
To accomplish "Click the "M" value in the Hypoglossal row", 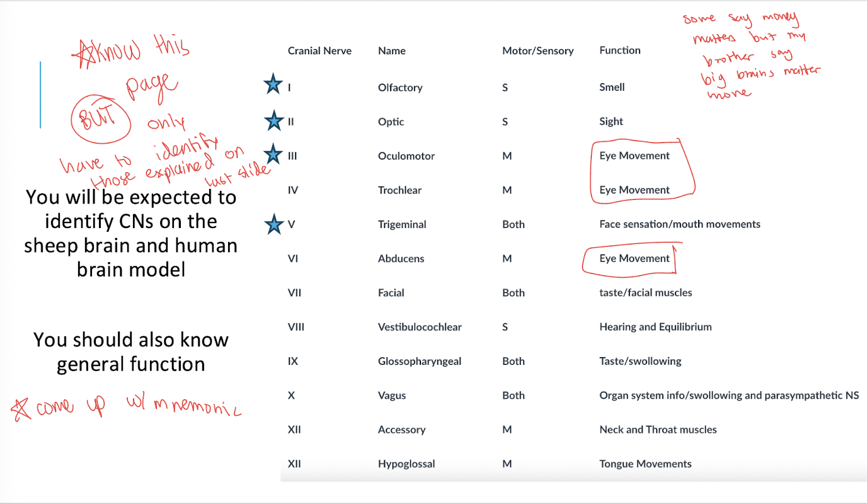I will point(507,464).
